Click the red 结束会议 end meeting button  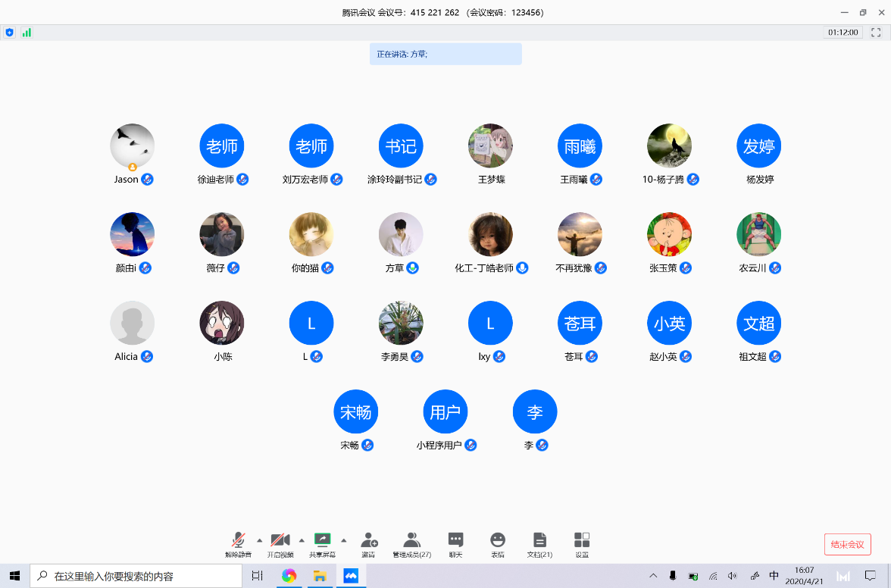(x=847, y=544)
